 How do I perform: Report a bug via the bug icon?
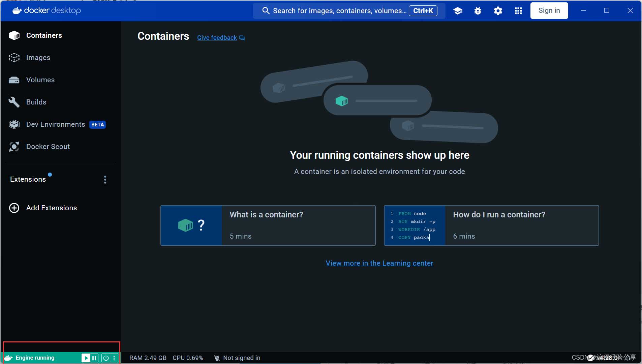pos(478,10)
